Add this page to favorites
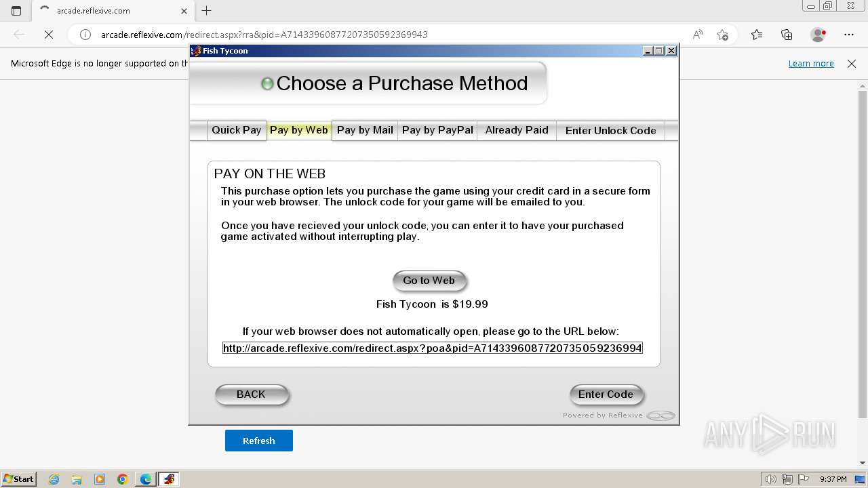Viewport: 868px width, 488px height. coord(722,35)
